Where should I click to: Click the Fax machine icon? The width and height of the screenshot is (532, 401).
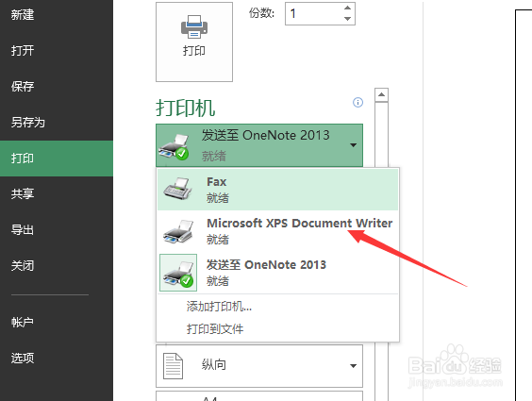click(x=177, y=189)
